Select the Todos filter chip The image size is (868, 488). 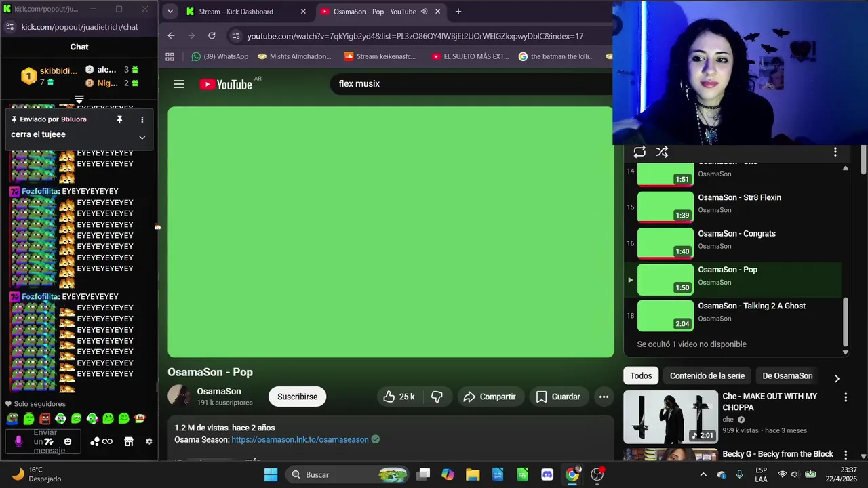641,375
